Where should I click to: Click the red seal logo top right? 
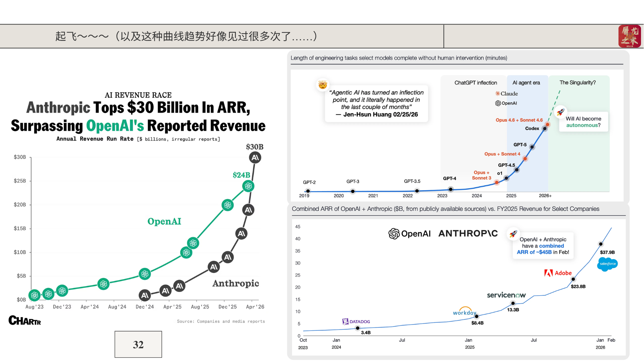pos(629,36)
